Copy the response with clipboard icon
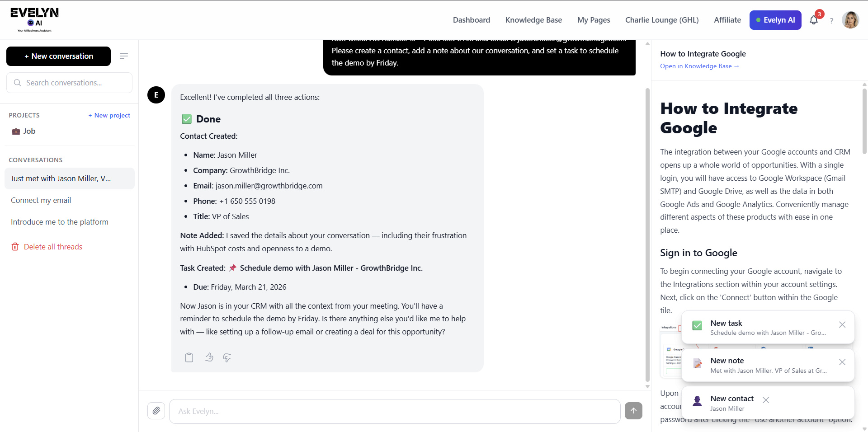868x432 pixels. [x=189, y=357]
